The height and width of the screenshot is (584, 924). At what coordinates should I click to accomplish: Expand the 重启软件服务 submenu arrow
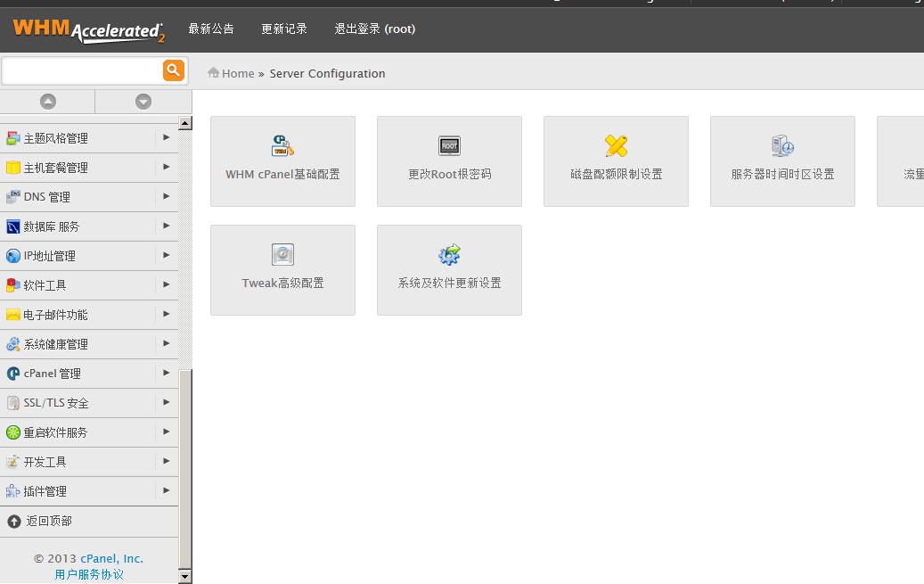click(167, 432)
